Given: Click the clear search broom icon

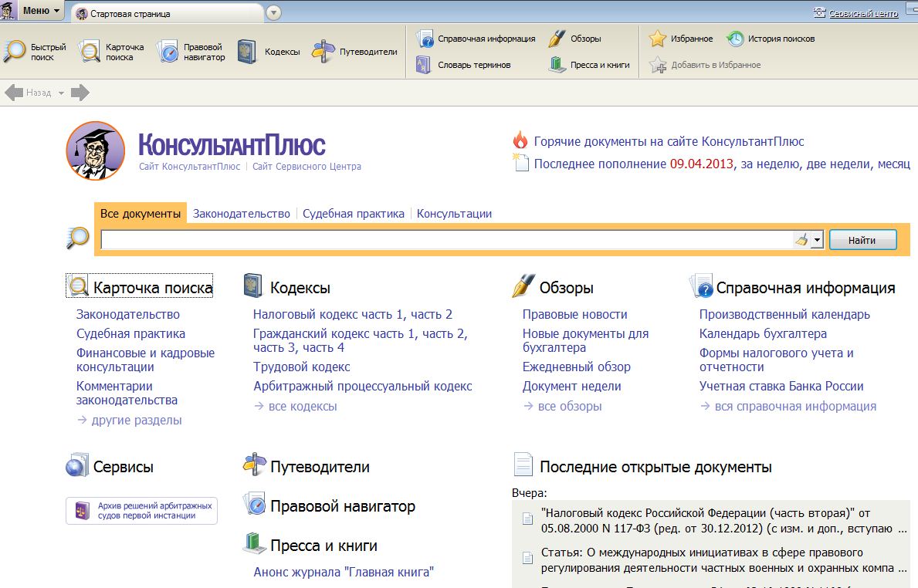Looking at the screenshot, I should coord(801,239).
